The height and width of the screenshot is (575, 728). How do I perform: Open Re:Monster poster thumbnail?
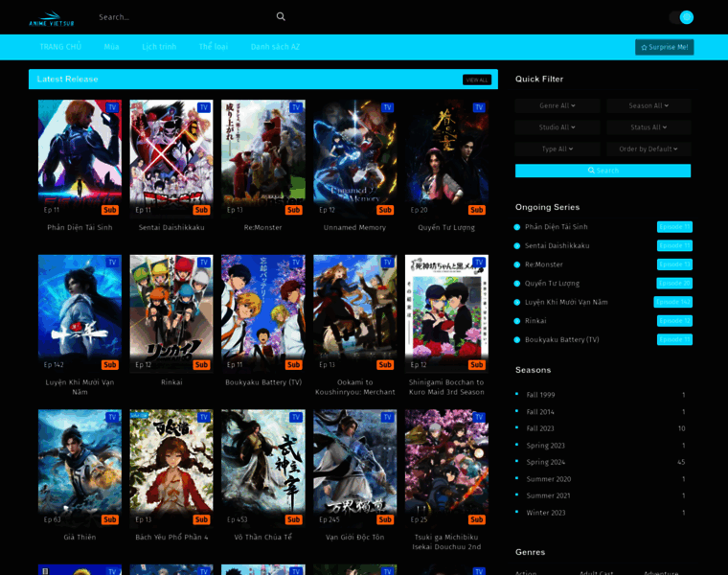(x=263, y=158)
